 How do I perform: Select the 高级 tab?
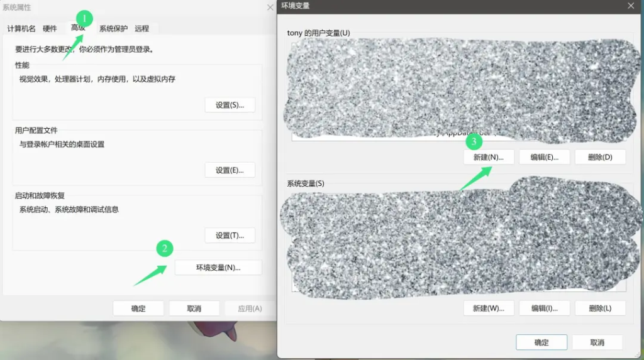pyautogui.click(x=78, y=28)
